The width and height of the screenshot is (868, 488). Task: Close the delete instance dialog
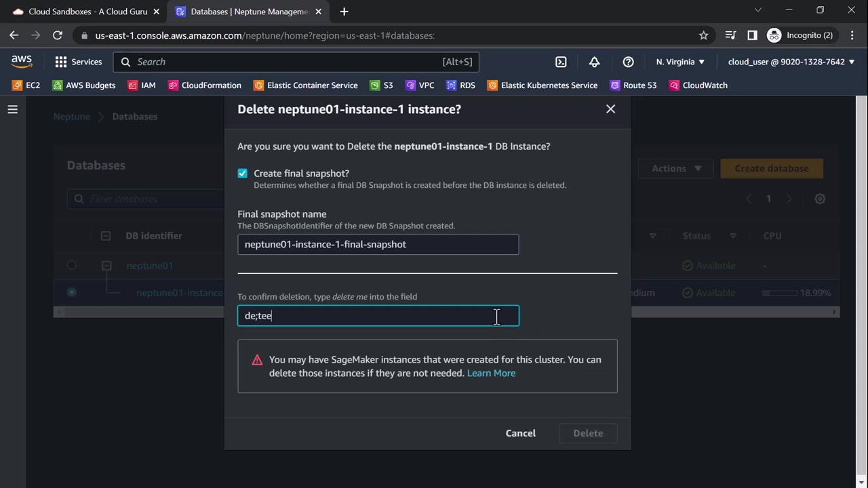click(610, 109)
